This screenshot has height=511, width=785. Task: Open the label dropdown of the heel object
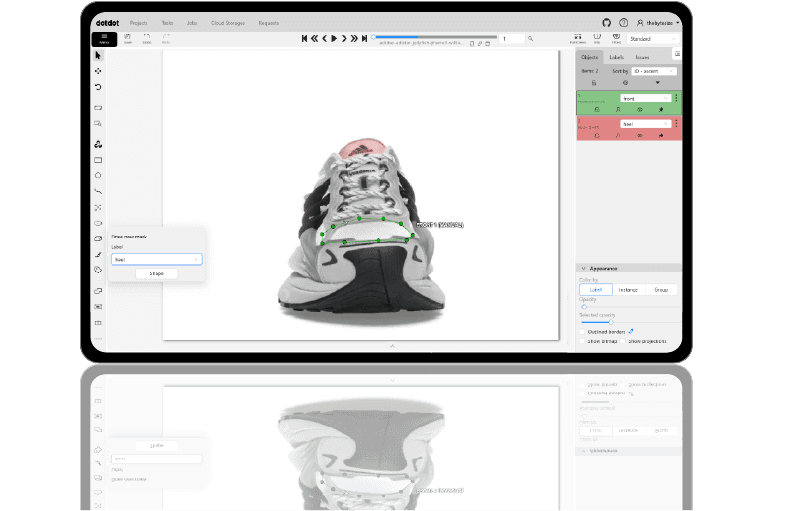coord(645,124)
